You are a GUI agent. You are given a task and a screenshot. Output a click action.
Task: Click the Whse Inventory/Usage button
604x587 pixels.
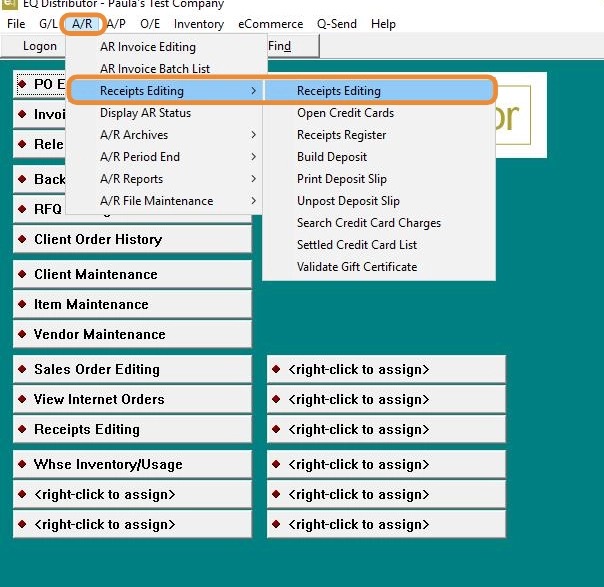coord(132,464)
